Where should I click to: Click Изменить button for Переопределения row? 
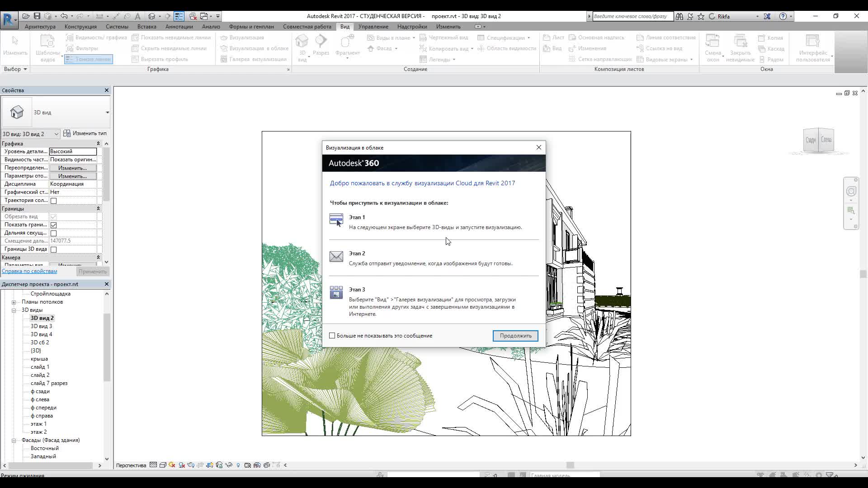(72, 168)
